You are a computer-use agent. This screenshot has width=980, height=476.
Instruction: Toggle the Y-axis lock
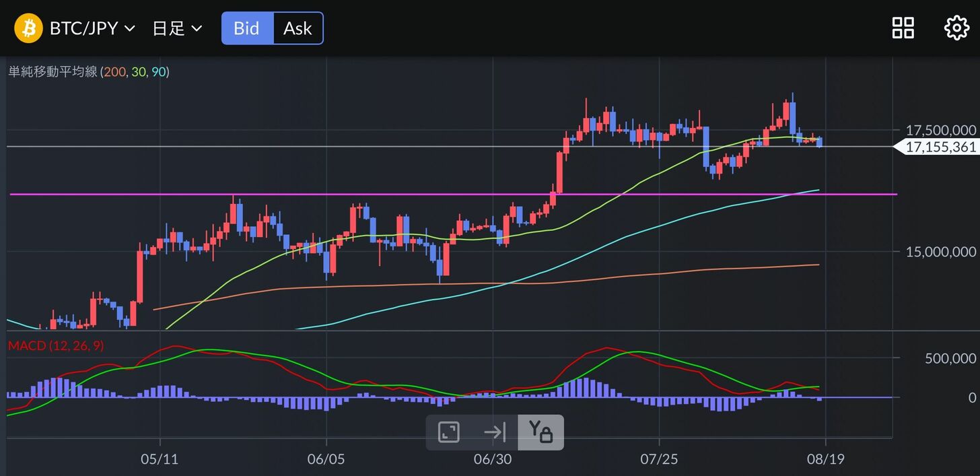click(540, 432)
